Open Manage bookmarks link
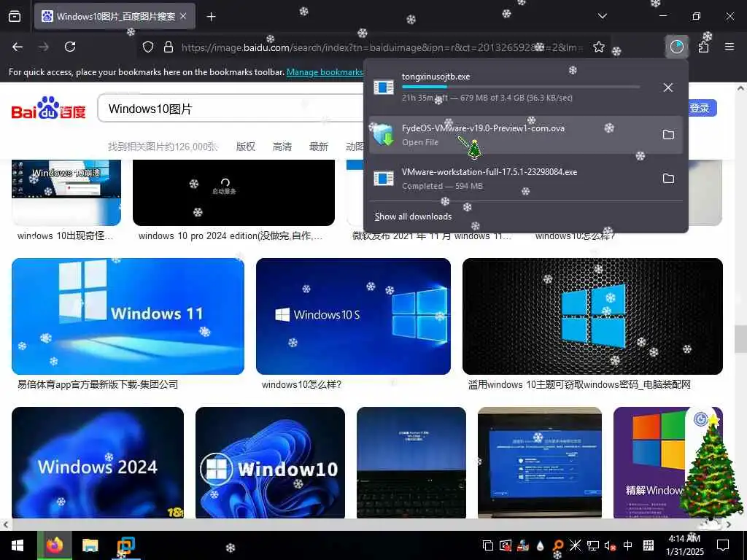This screenshot has height=560, width=747. (x=325, y=72)
